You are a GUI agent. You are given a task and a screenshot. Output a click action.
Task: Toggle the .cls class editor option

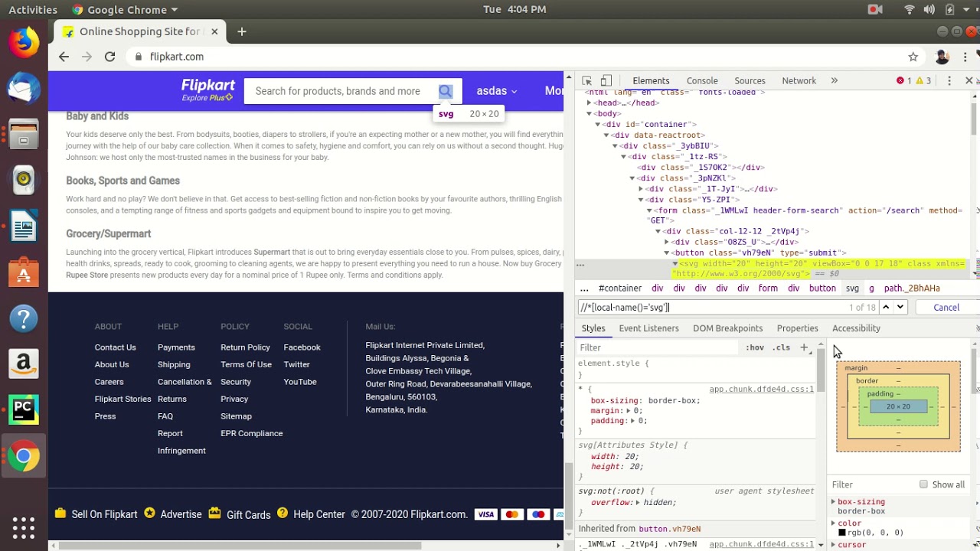tap(781, 347)
